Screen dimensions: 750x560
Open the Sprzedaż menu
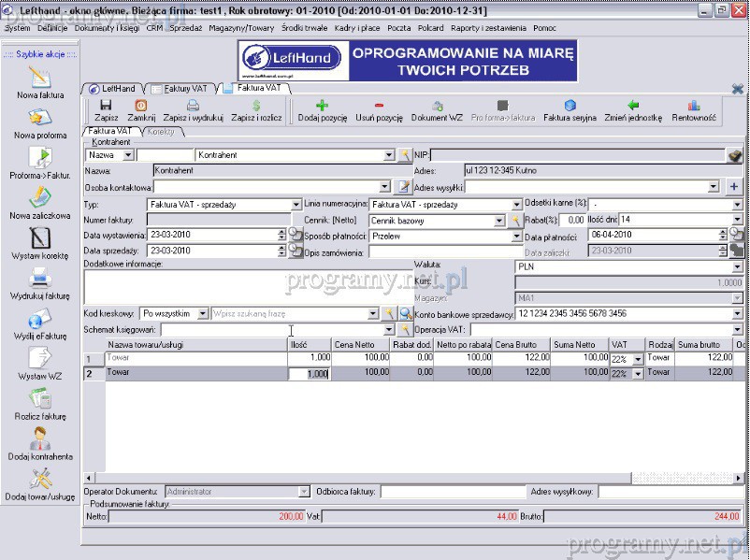(185, 28)
